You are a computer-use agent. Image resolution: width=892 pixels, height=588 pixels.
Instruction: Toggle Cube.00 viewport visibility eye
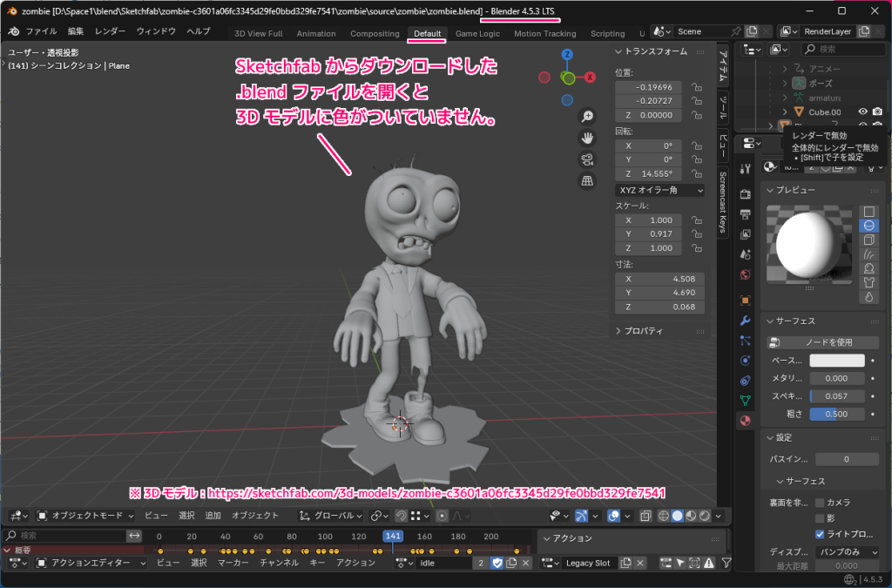pos(863,112)
